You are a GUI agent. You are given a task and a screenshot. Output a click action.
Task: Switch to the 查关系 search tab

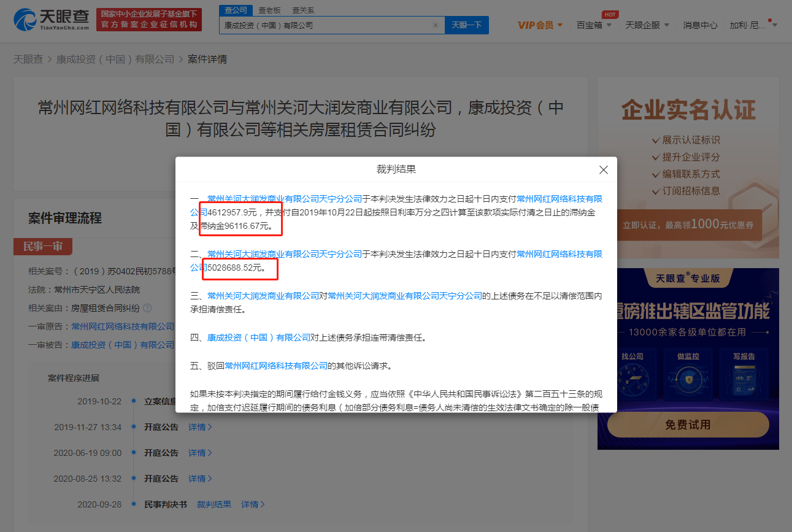pyautogui.click(x=303, y=10)
